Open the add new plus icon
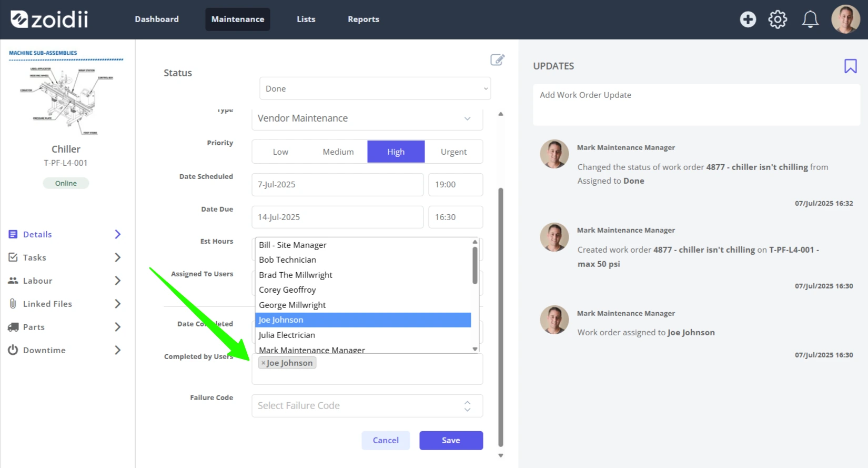 748,19
